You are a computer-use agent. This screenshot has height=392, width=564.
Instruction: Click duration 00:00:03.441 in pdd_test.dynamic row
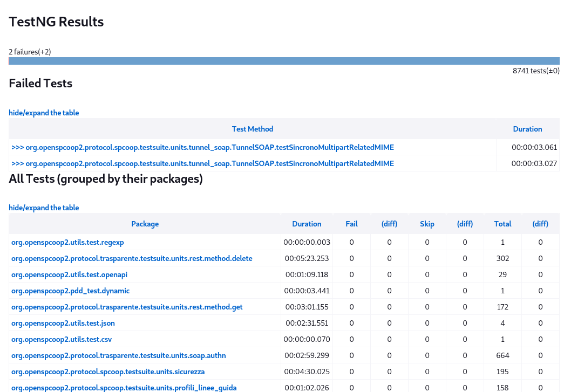click(x=307, y=291)
